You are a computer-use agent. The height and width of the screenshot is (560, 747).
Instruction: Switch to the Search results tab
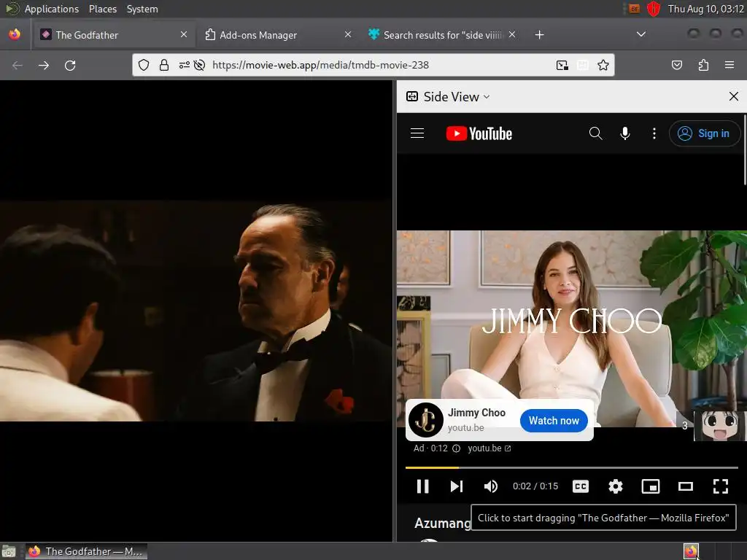coord(442,35)
